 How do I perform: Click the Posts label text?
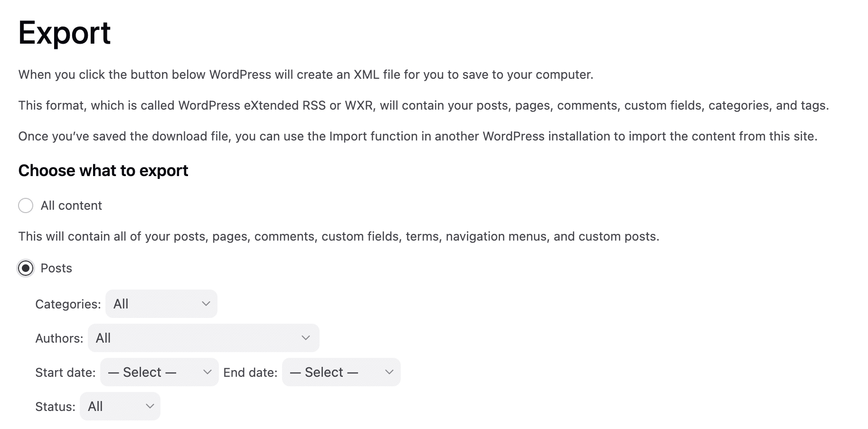[x=56, y=268]
